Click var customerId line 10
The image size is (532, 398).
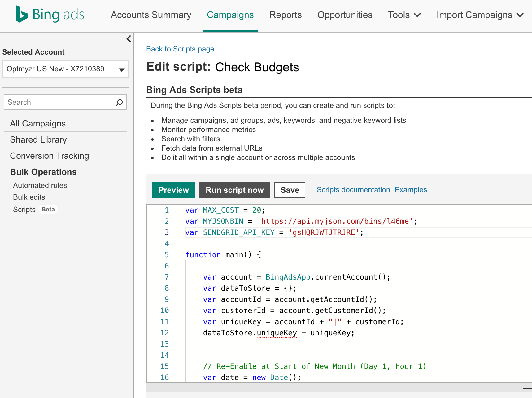[294, 311]
